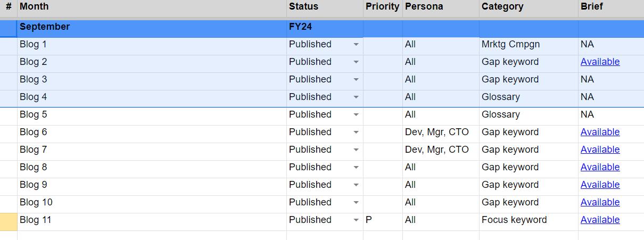The image size is (644, 240).
Task: Select the Published status cell for Blog 5
Action: (325, 117)
